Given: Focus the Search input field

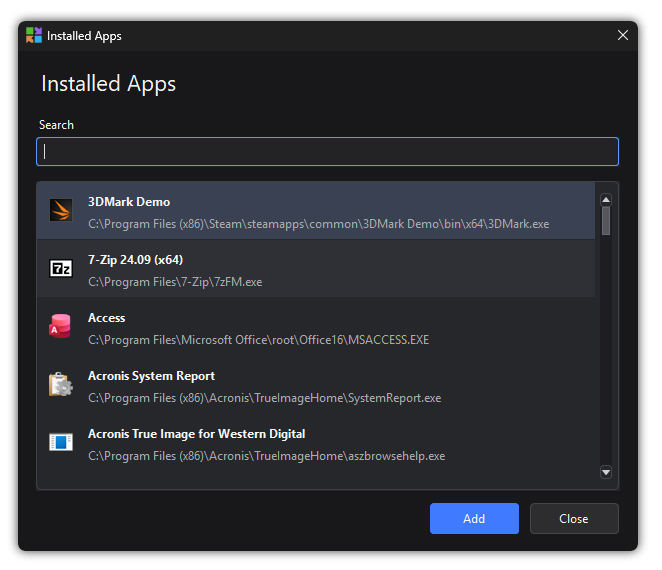Looking at the screenshot, I should [328, 152].
